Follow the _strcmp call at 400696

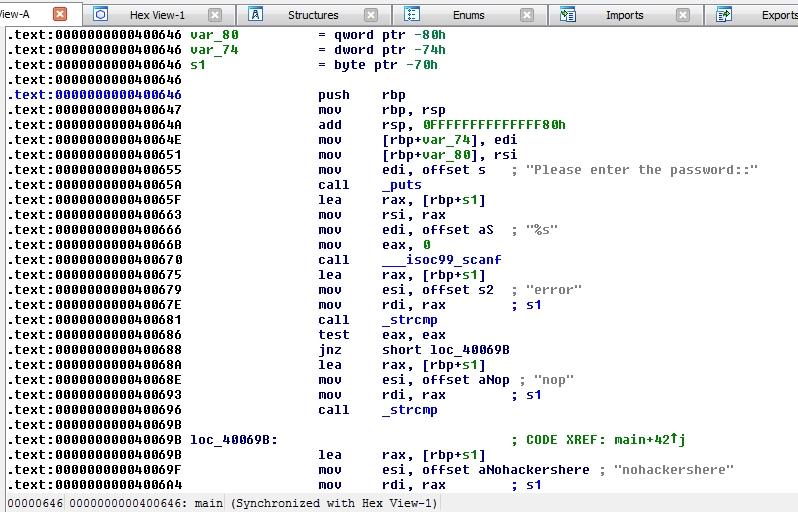410,410
